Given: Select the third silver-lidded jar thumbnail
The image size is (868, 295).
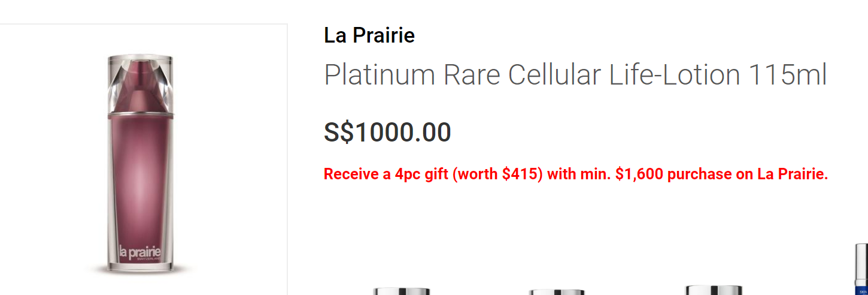Looking at the screenshot, I should click(714, 290).
